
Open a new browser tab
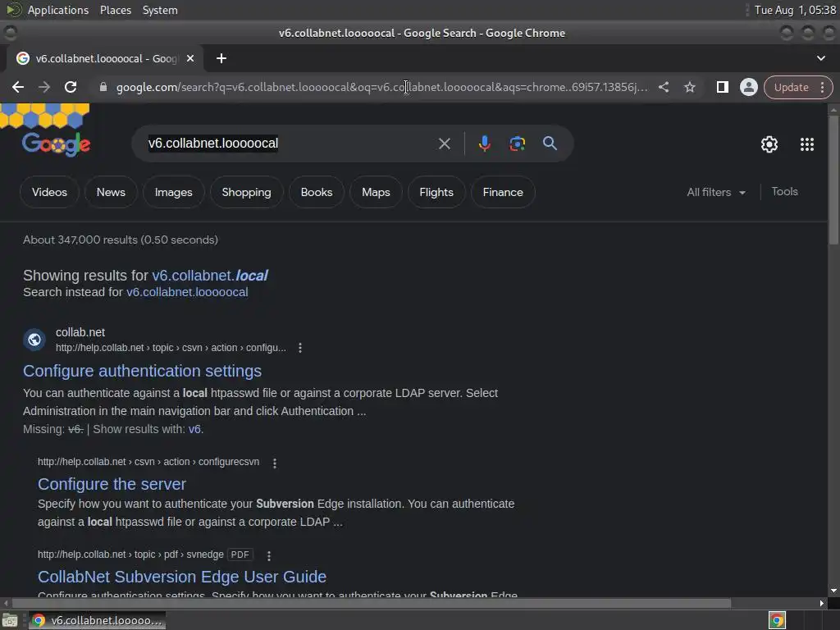[221, 58]
